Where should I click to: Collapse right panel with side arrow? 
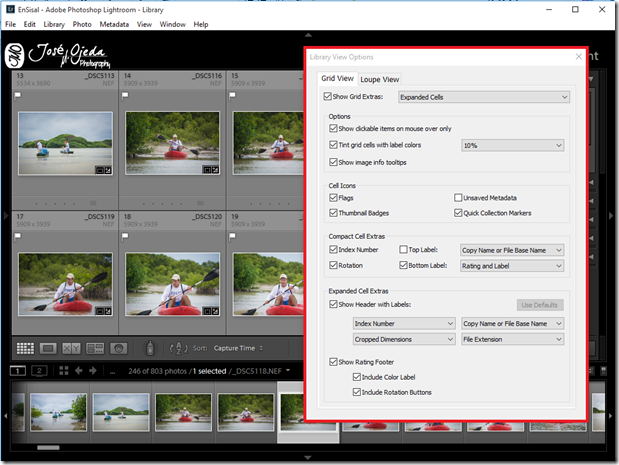[611, 216]
